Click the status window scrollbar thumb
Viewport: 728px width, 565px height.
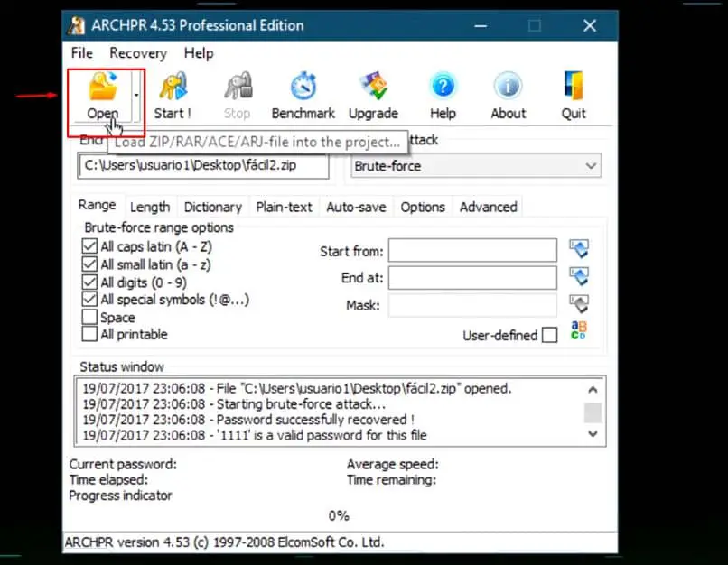click(593, 412)
